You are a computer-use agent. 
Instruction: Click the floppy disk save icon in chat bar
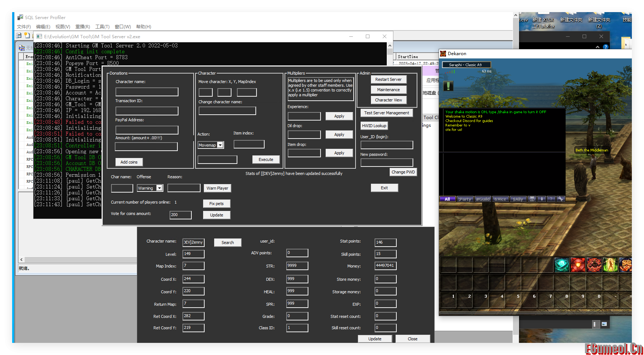[x=532, y=199]
